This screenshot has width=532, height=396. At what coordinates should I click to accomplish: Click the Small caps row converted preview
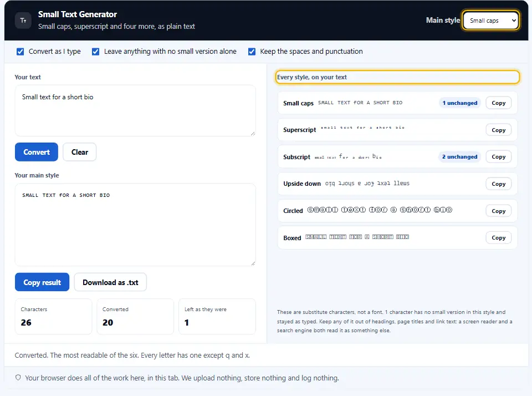360,103
